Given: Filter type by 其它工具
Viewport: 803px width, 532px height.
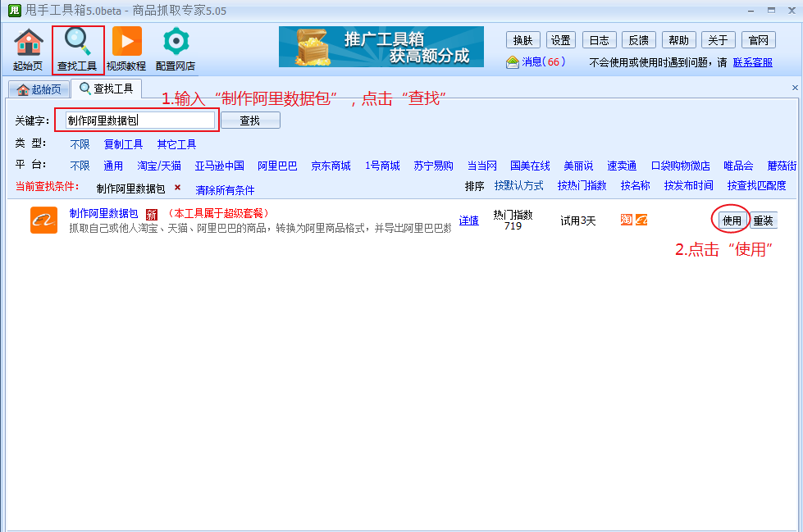Looking at the screenshot, I should (176, 144).
